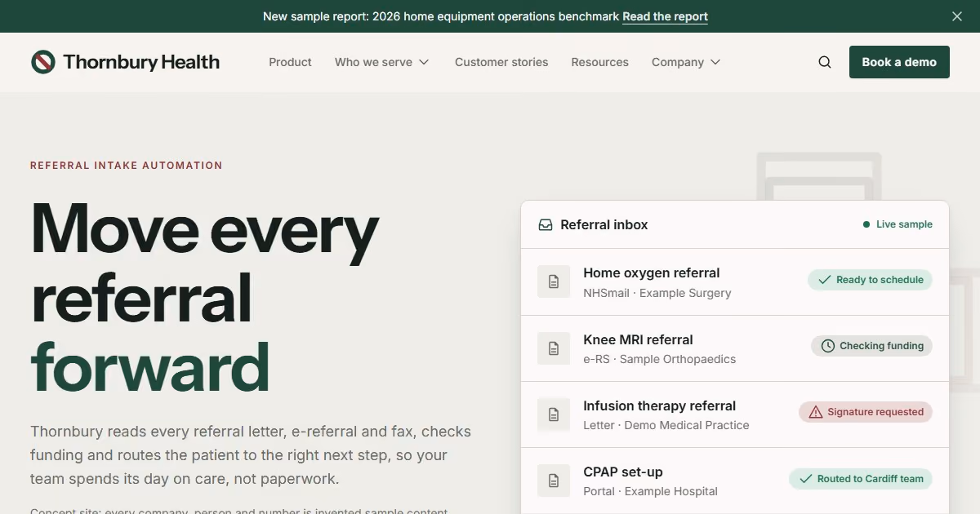Click Portal · Example Hospital text
Image resolution: width=980 pixels, height=514 pixels.
click(651, 491)
